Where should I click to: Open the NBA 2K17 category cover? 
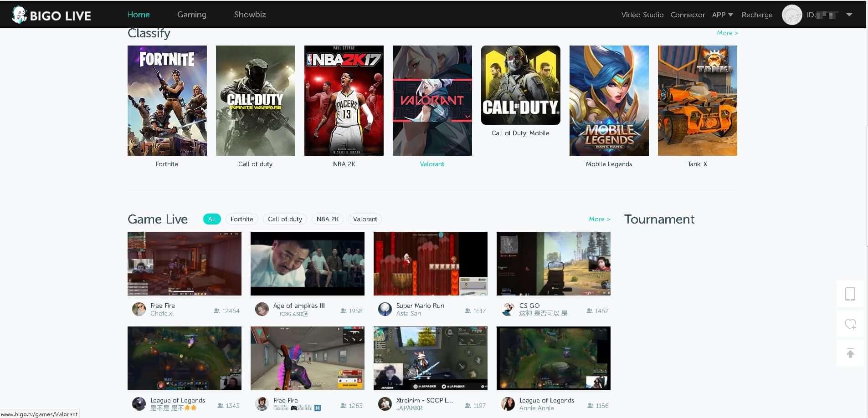pyautogui.click(x=344, y=101)
